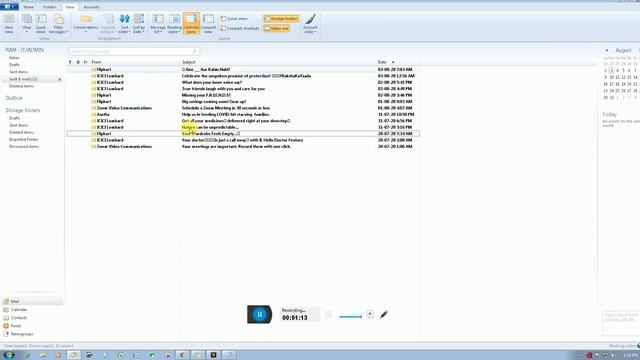Image resolution: width=640 pixels, height=360 pixels.
Task: Sort by the flag column icon
Action: click(x=86, y=62)
